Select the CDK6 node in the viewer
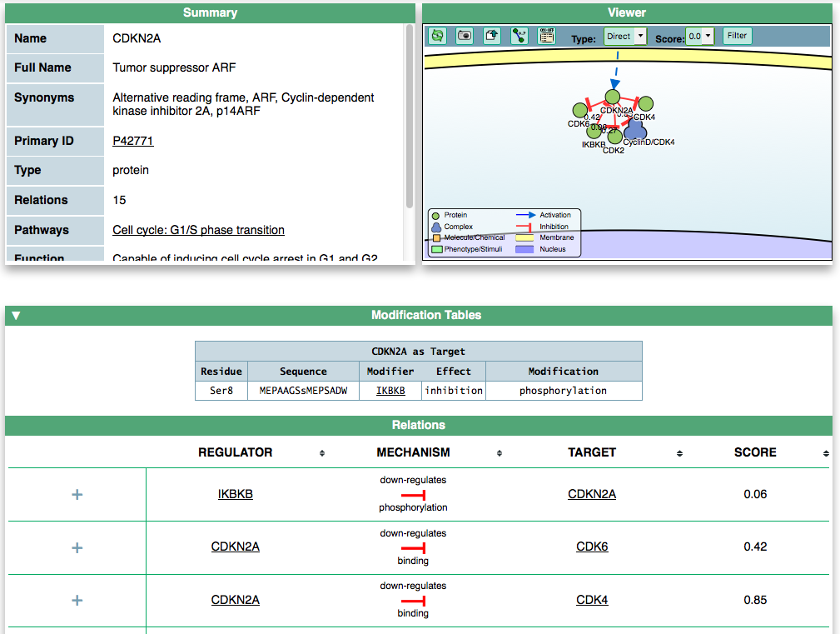The width and height of the screenshot is (840, 634). (x=579, y=111)
